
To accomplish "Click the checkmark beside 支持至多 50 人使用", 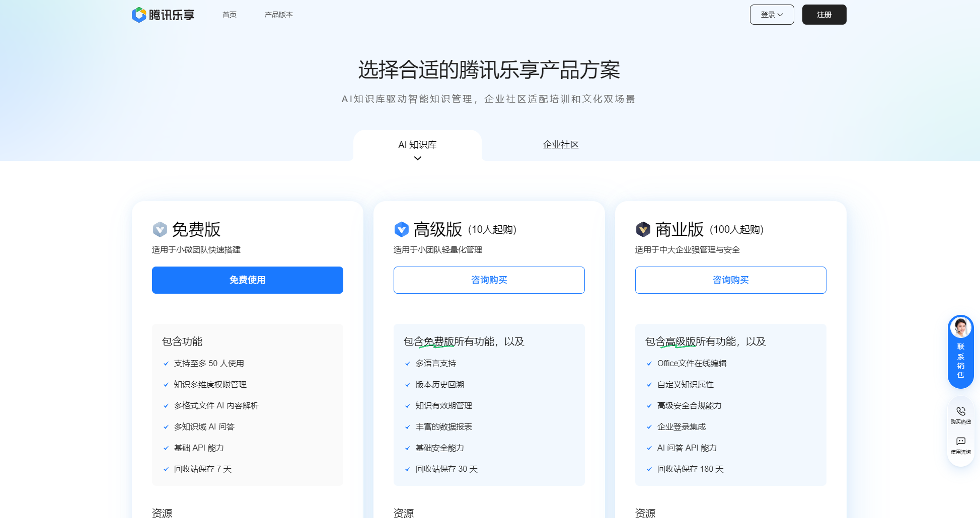I will click(166, 363).
